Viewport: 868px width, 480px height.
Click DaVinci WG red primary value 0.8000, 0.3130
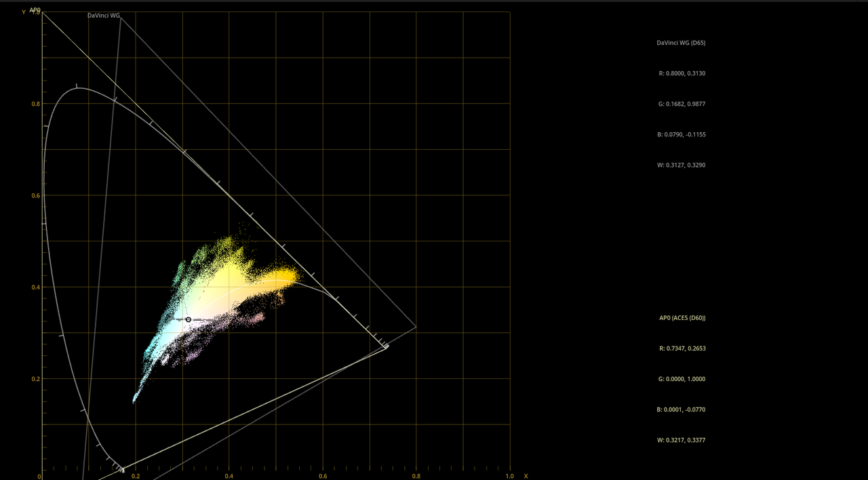682,73
